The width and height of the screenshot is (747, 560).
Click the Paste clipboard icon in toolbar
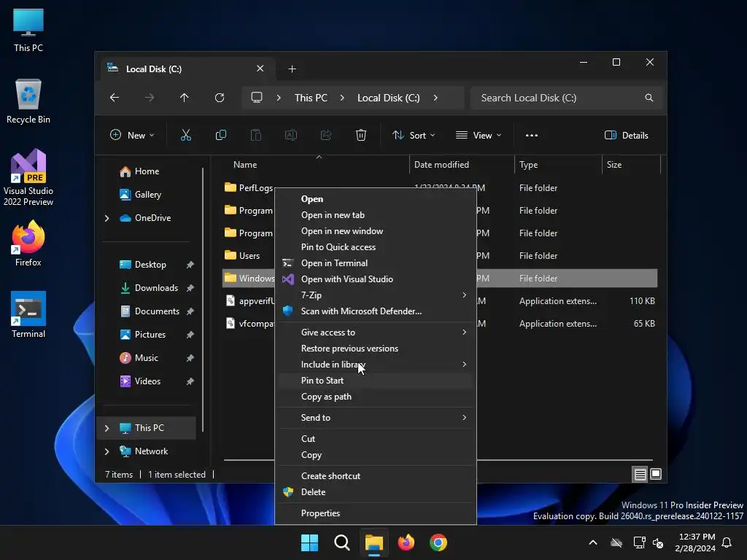click(x=256, y=135)
